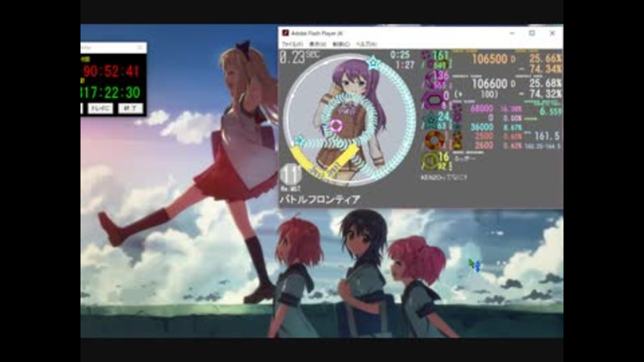644x362 pixels.
Task: Open the ヘルプ menu in Flash Player
Action: click(366, 44)
